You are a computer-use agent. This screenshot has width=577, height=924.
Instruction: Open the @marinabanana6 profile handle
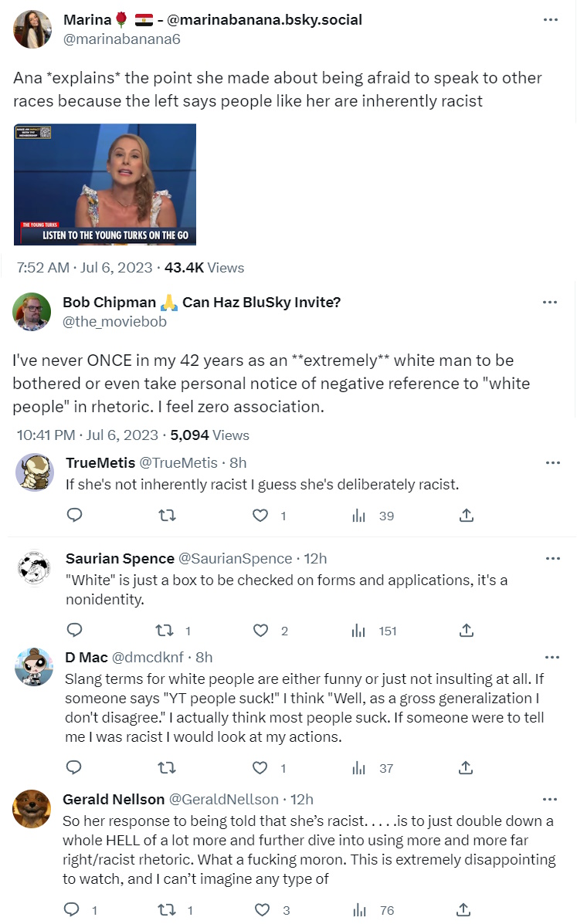coord(121,39)
